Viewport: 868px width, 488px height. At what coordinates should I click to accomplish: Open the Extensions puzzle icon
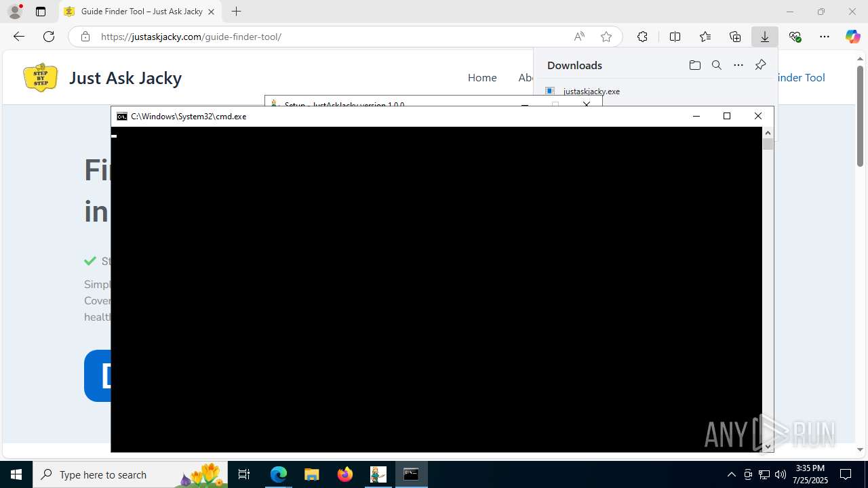pos(642,37)
